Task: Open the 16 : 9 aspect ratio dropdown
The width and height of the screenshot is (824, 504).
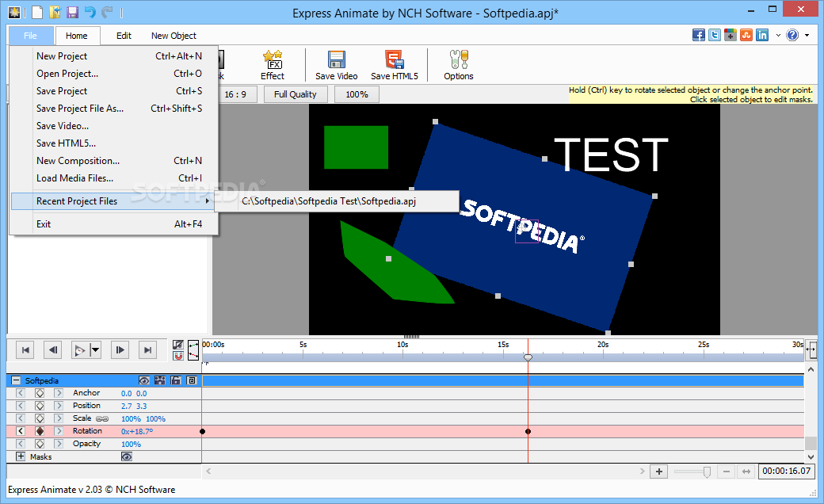Action: [235, 94]
